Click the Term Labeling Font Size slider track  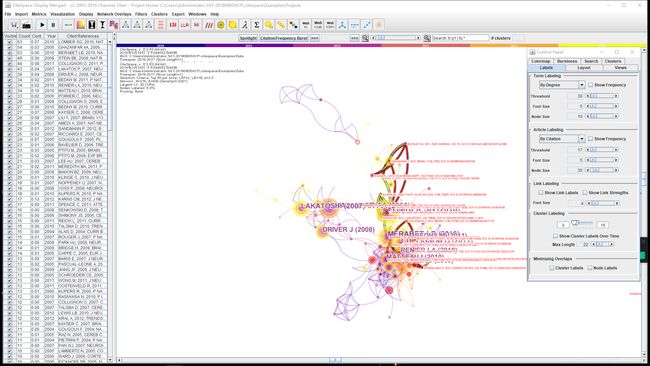pos(601,107)
